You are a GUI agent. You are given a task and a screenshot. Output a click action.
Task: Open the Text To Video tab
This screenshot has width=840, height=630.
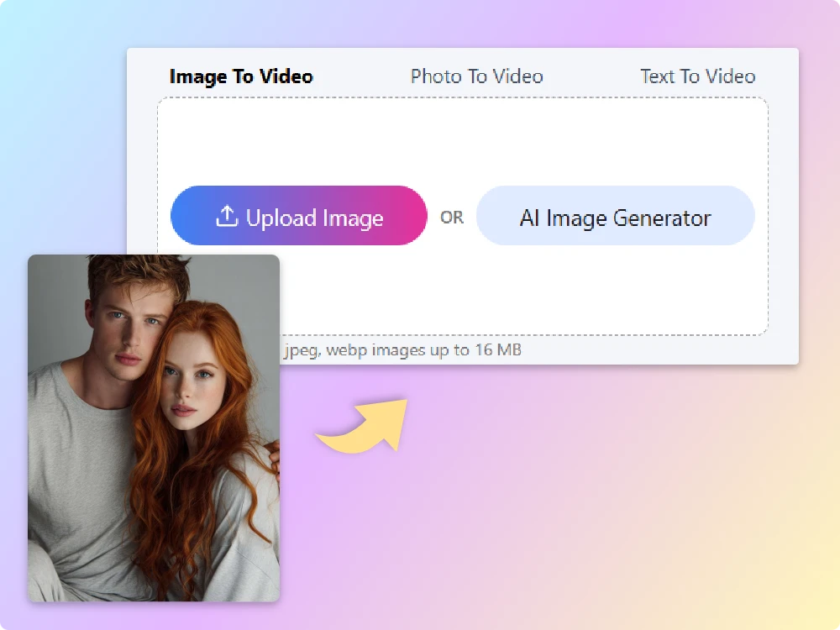tap(697, 76)
